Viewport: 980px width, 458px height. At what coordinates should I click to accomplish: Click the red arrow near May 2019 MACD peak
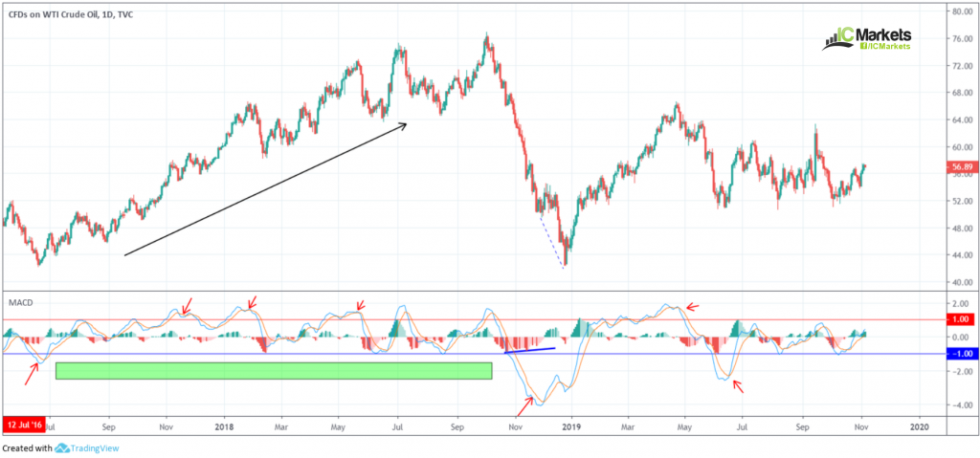click(x=693, y=307)
